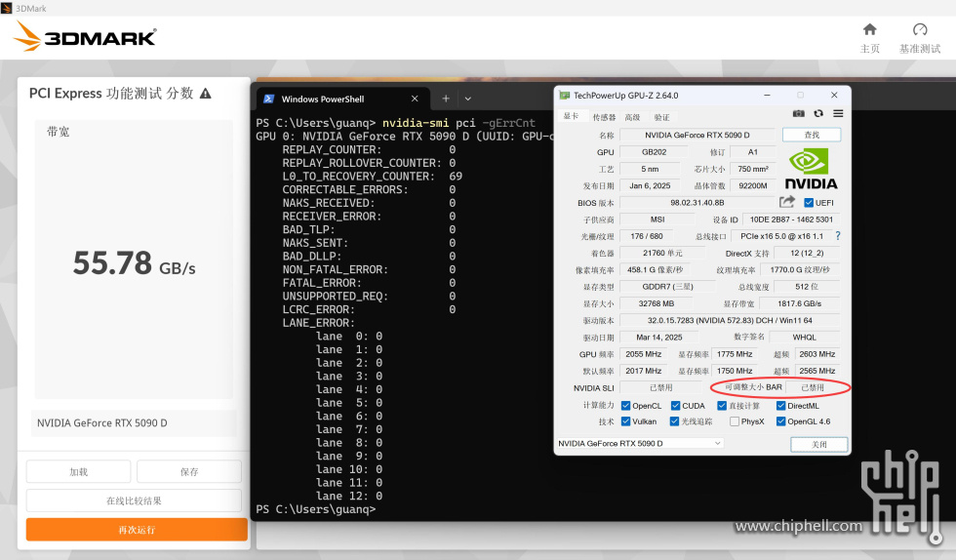Close the GPU-Z window with X
956x560 pixels.
[x=834, y=96]
